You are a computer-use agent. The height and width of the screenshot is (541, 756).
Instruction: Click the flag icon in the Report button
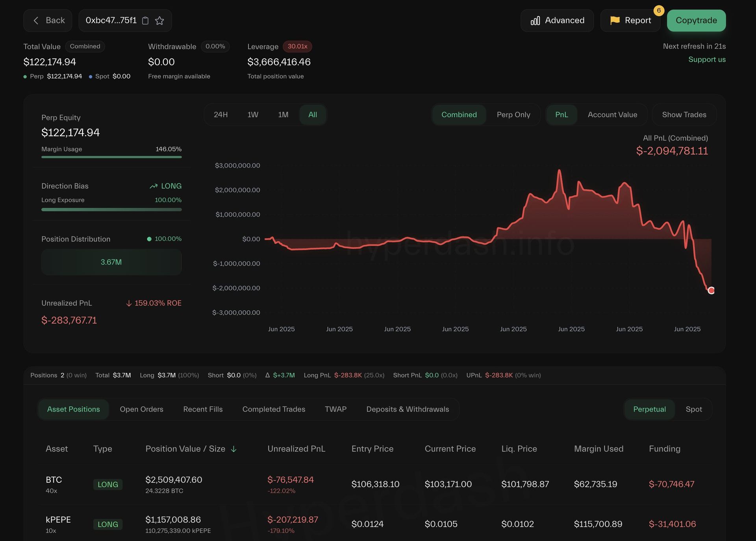(614, 20)
